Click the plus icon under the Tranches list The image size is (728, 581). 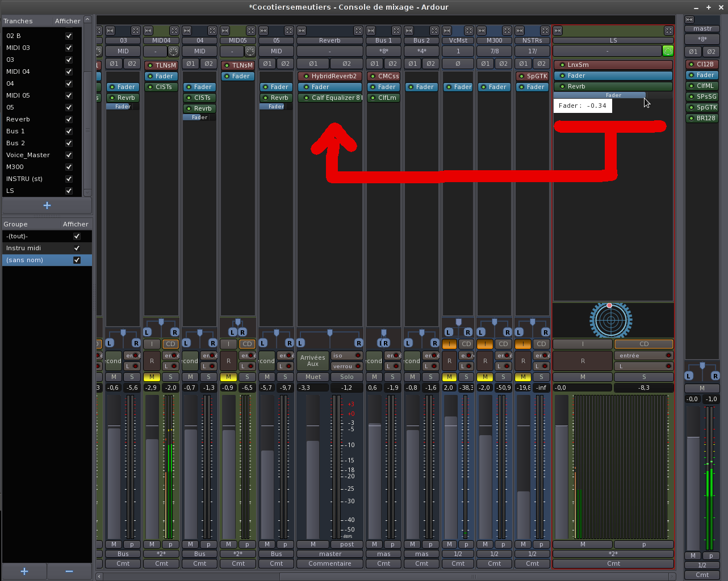click(47, 205)
